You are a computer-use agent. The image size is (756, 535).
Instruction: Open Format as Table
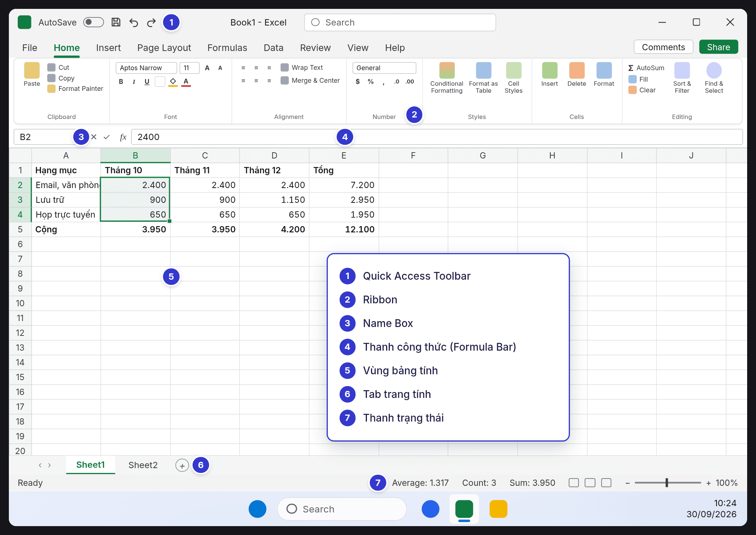point(484,78)
